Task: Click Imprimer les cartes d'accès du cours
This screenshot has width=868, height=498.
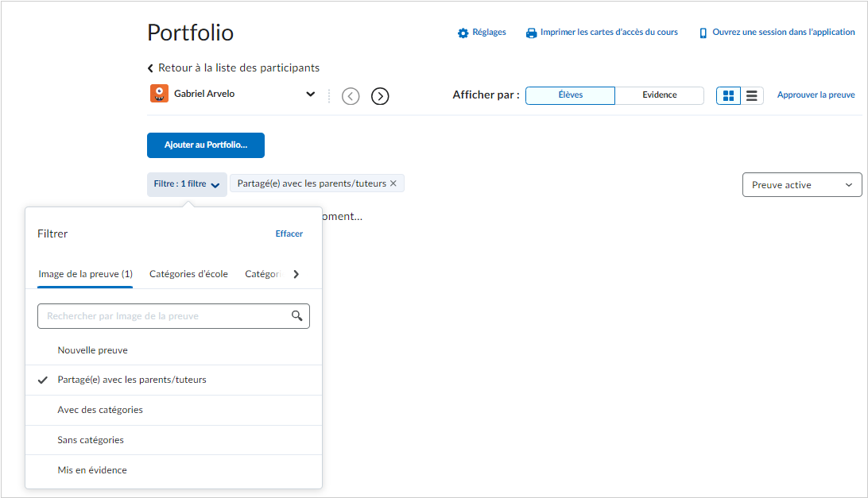Action: 609,32
